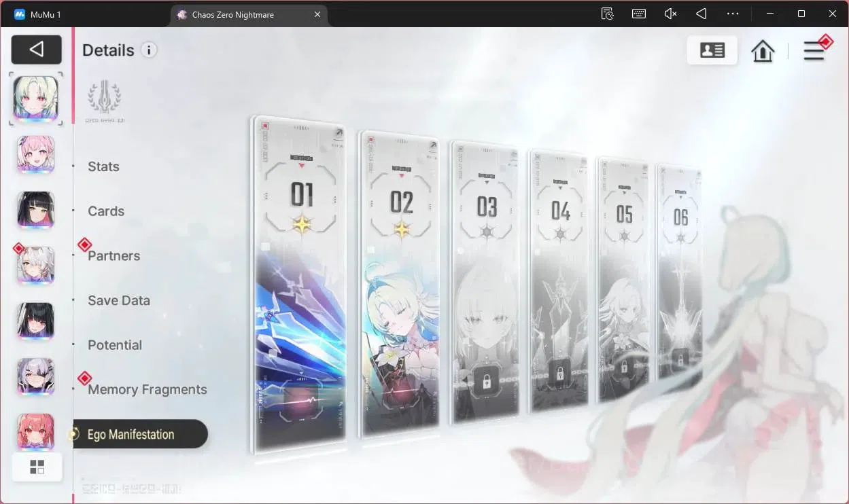849x504 pixels.
Task: Select locked Ego Manifestation card 04
Action: coord(559,281)
